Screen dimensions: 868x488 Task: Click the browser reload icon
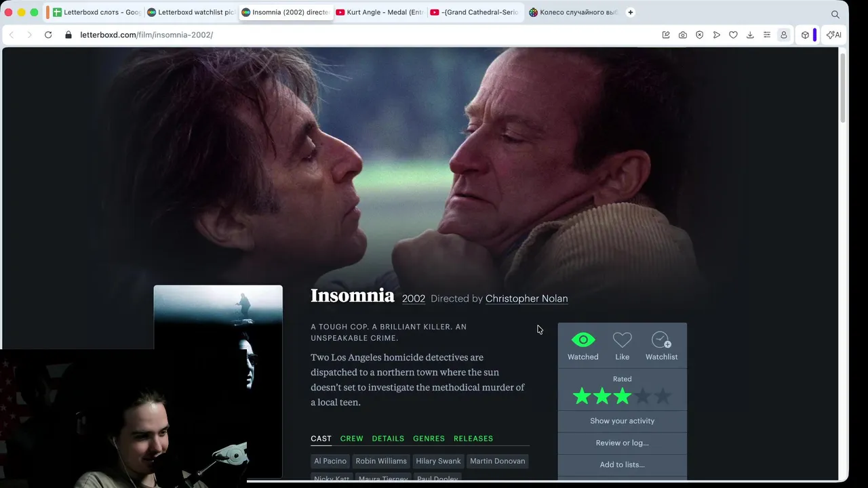(x=48, y=35)
